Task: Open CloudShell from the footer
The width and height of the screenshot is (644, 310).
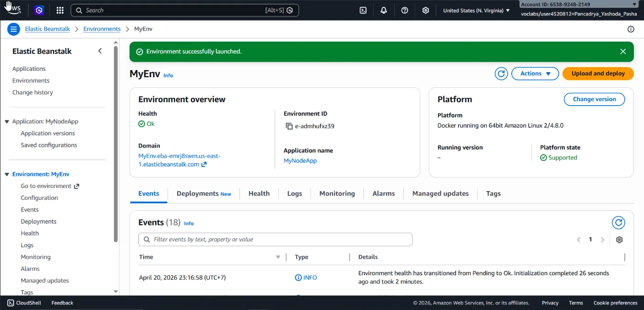Action: pyautogui.click(x=24, y=303)
